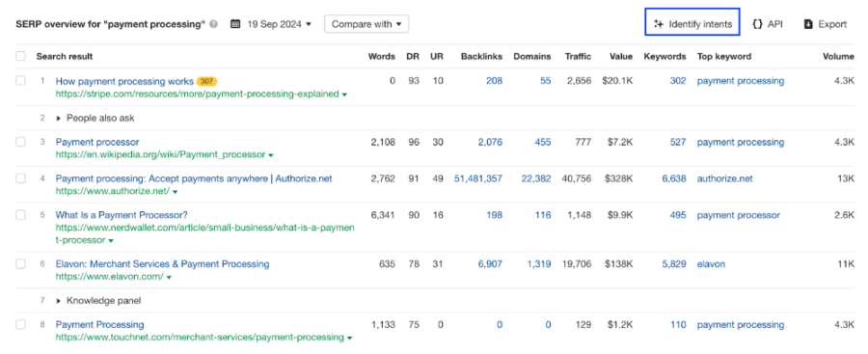Click the Export button label
Viewport: 868px width, 354px height.
click(832, 24)
